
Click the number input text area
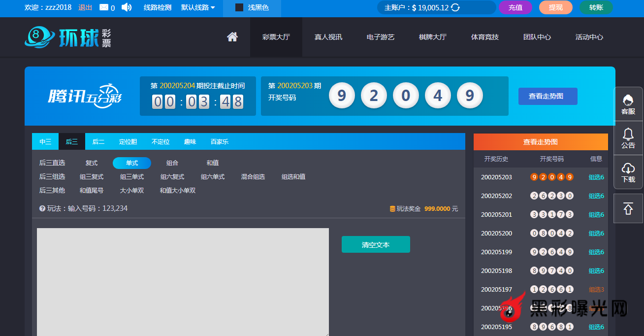tap(183, 282)
